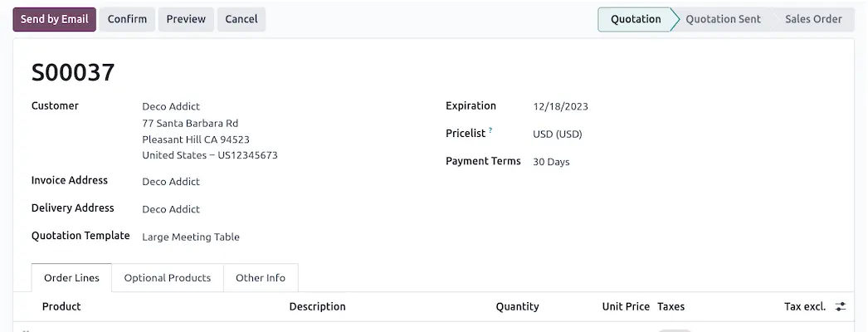Preview the quotation

point(186,19)
